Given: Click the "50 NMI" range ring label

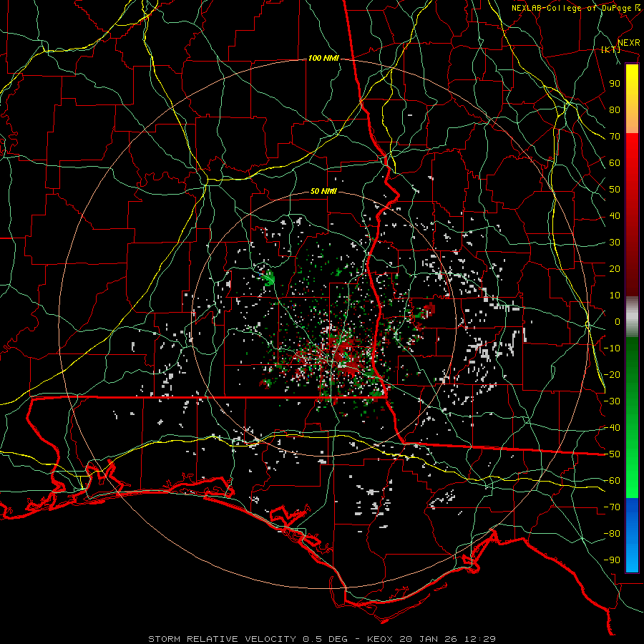Looking at the screenshot, I should pyautogui.click(x=323, y=191).
